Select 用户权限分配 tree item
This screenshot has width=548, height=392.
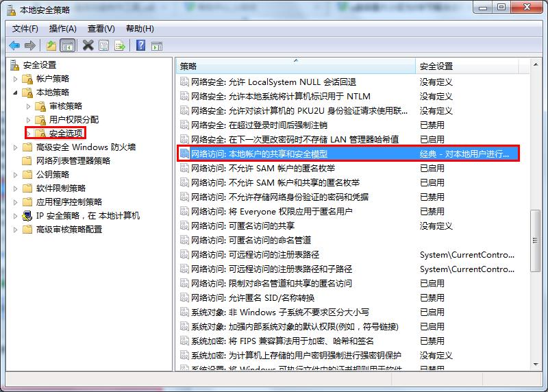74,120
